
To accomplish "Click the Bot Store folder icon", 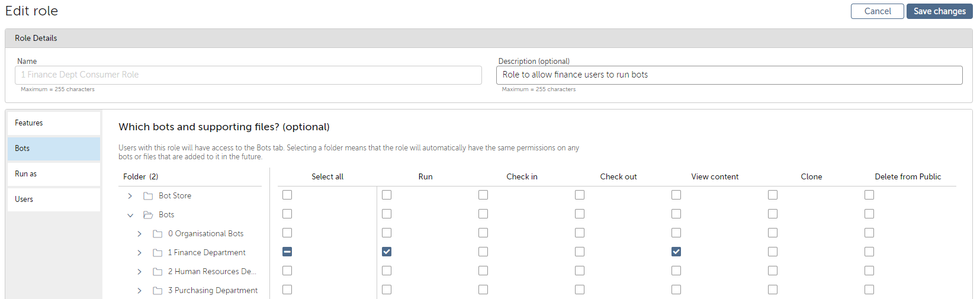I will [148, 196].
